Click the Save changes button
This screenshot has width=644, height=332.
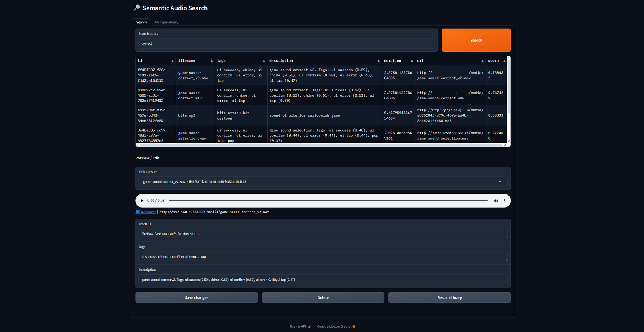[x=196, y=298]
